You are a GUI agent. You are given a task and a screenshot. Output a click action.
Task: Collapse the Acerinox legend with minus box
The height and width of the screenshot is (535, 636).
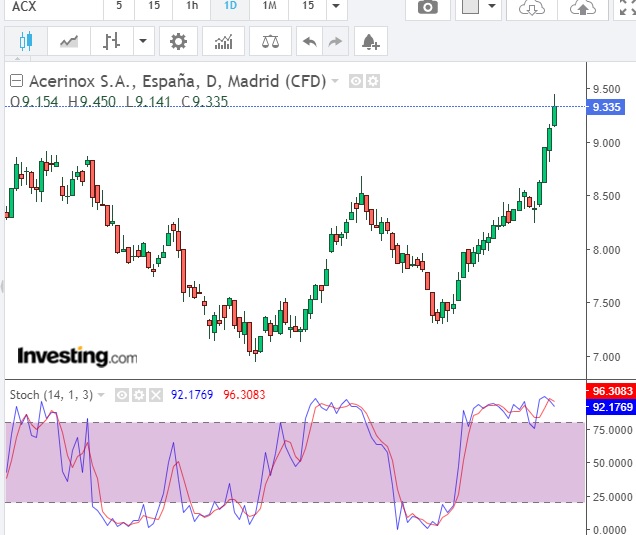point(16,81)
